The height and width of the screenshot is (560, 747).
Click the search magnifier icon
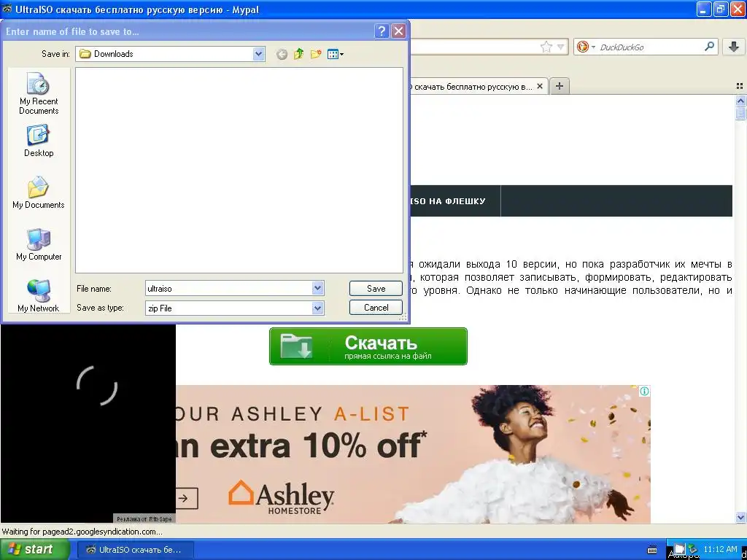point(709,46)
